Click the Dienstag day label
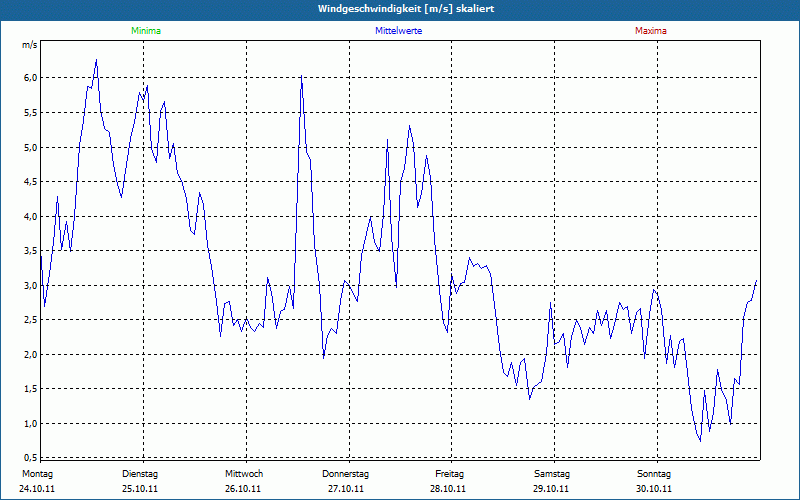 click(140, 474)
